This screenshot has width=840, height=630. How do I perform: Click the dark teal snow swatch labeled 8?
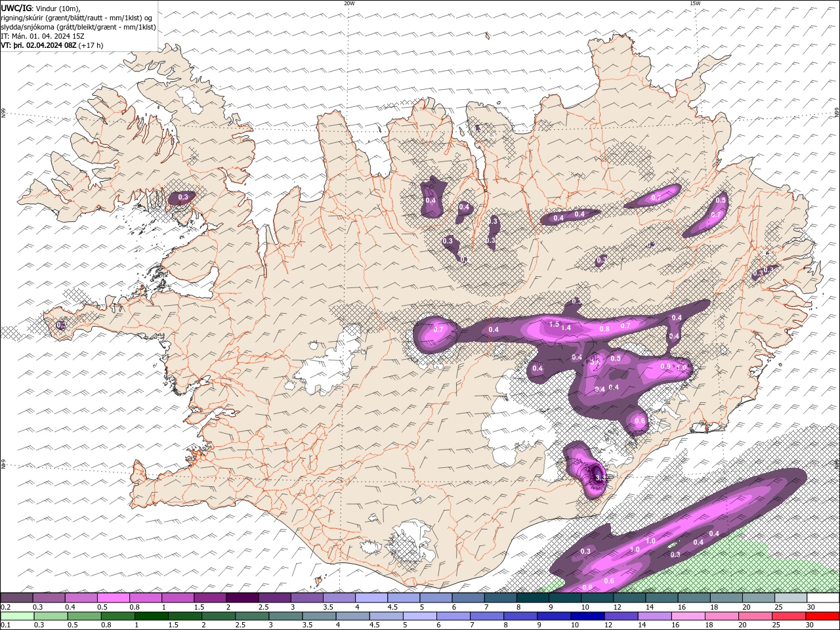click(x=533, y=598)
